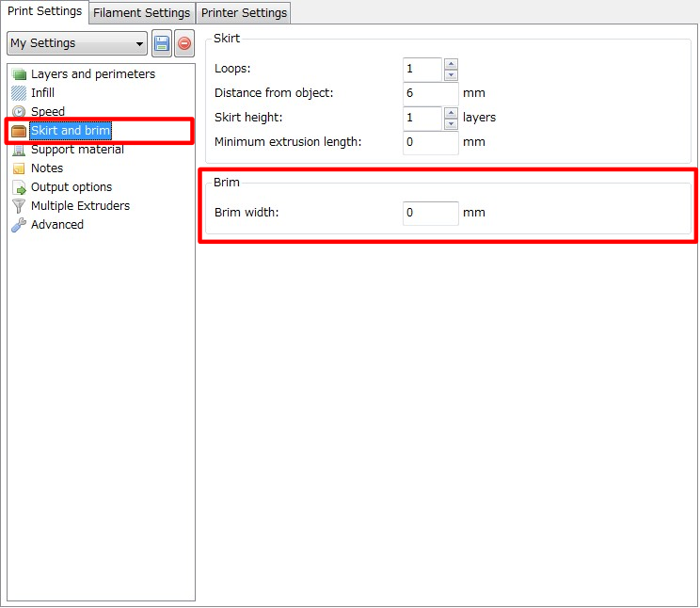
Task: Click the Brim width input field
Action: coord(430,213)
